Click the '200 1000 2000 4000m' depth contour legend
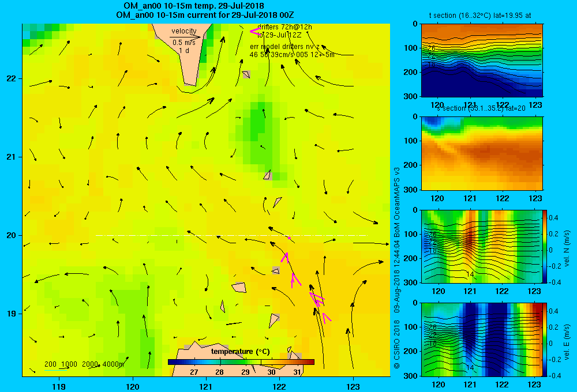 click(x=84, y=364)
